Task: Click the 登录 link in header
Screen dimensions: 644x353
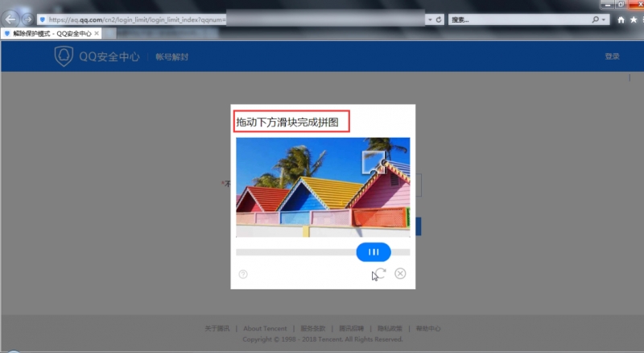Action: 612,56
